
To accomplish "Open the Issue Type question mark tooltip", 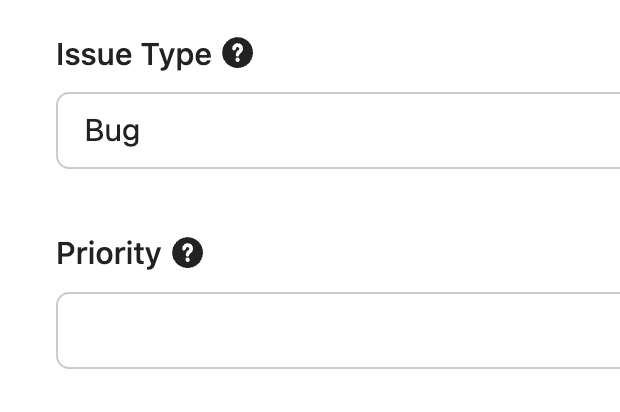I will [237, 53].
